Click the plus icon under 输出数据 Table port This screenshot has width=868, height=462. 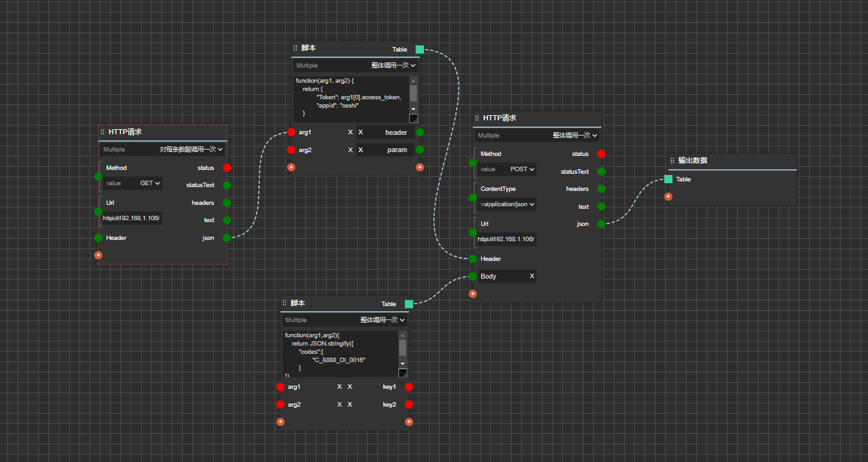point(668,197)
